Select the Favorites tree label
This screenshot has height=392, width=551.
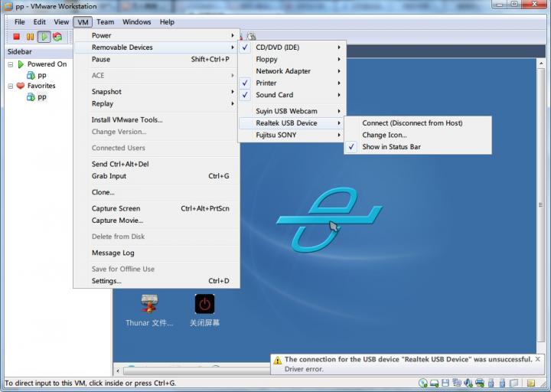coord(41,86)
